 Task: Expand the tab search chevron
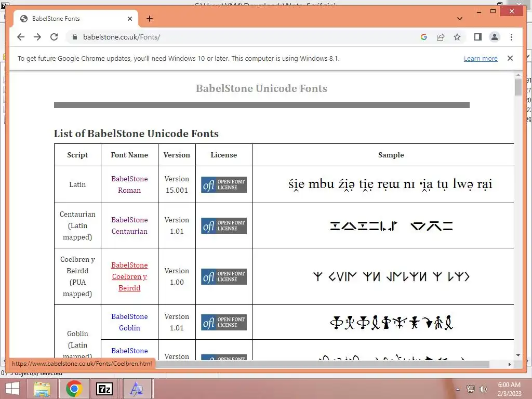[460, 19]
